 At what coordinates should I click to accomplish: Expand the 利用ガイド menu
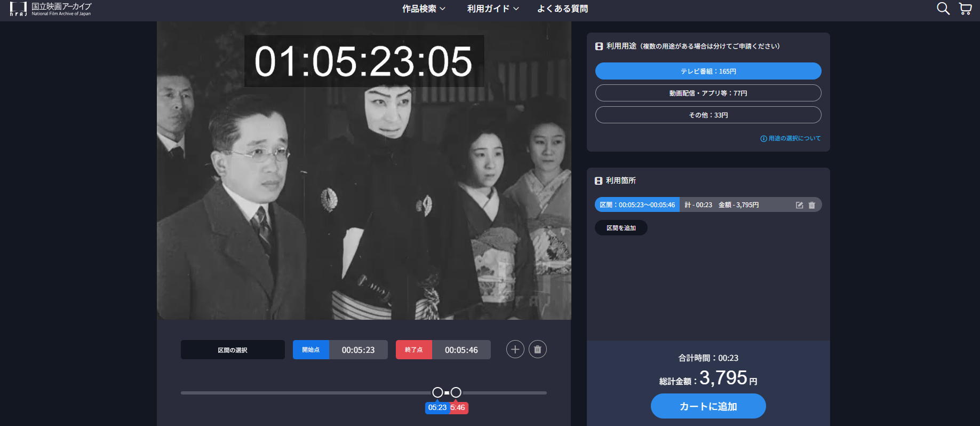[x=493, y=9]
